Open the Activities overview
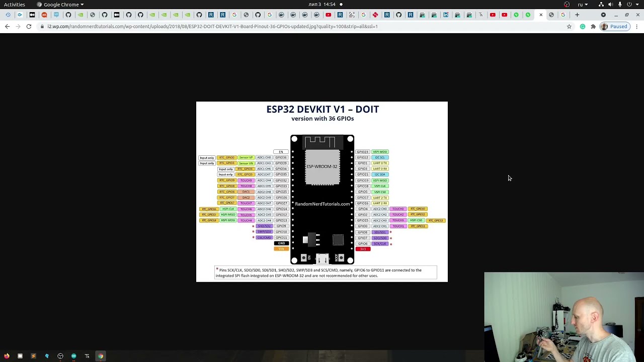This screenshot has height=362, width=644. (15, 5)
